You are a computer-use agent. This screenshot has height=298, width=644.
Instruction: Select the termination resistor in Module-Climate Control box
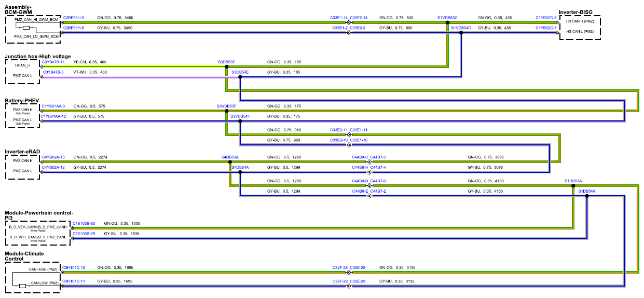[x=22, y=286]
